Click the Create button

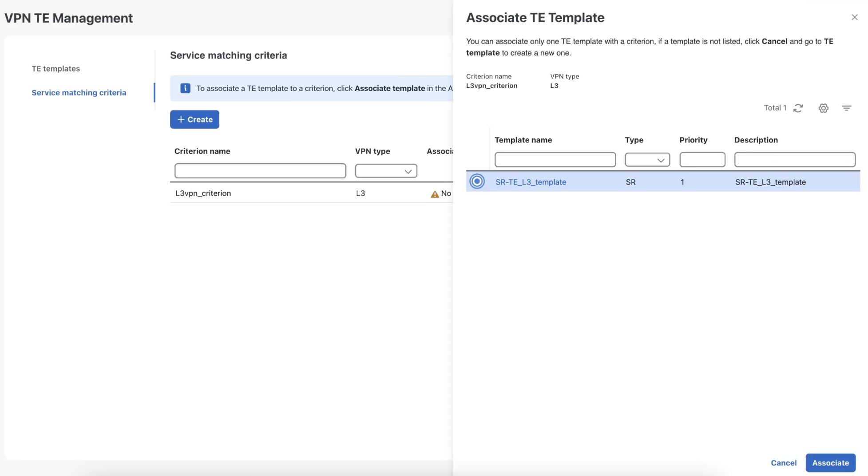click(x=194, y=119)
